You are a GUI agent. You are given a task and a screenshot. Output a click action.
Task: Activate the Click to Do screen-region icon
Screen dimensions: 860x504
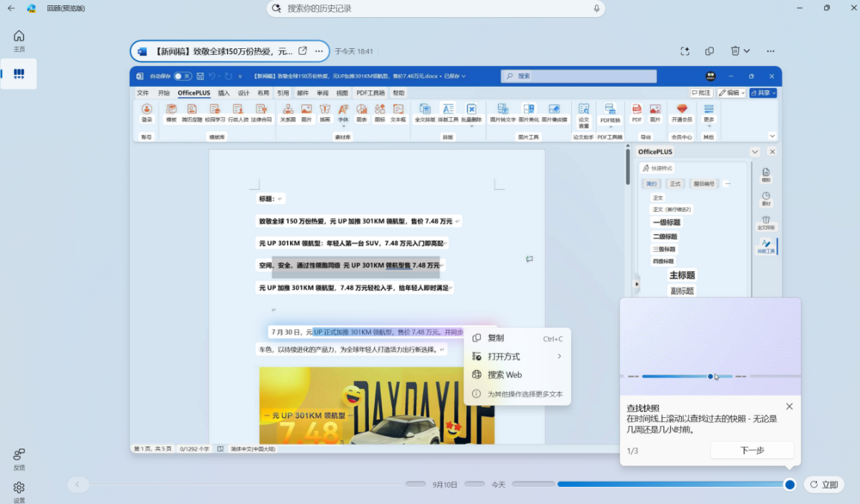pos(685,51)
